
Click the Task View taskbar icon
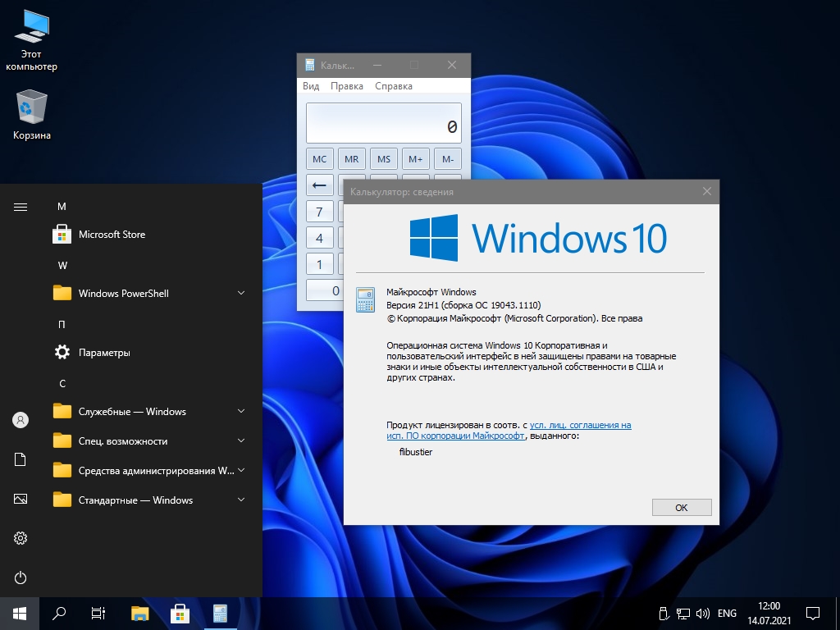[98, 613]
